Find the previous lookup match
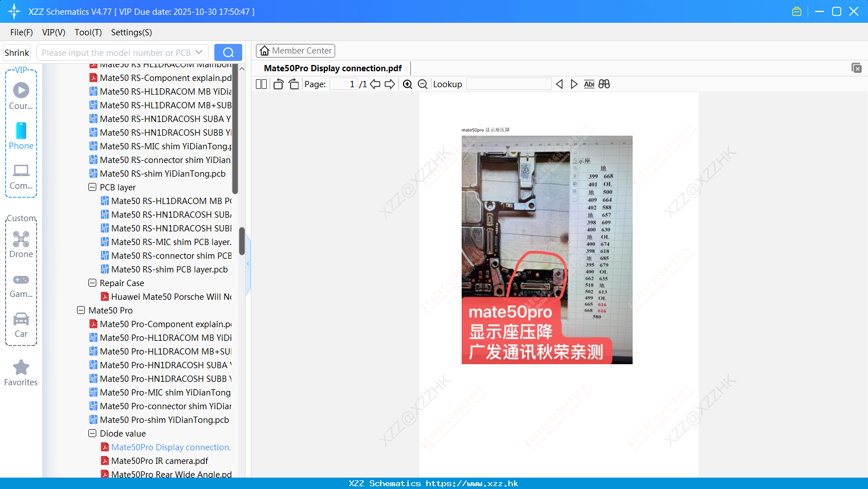 coord(559,84)
